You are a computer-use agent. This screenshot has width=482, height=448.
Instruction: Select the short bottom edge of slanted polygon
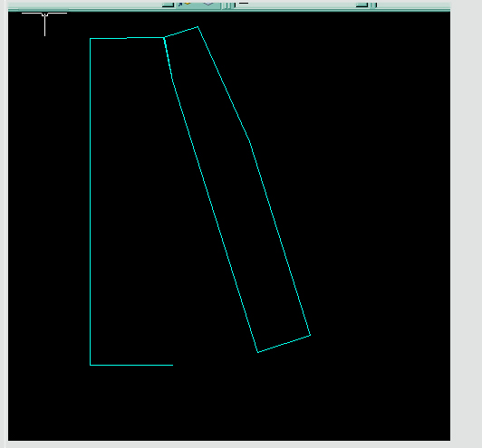[284, 344]
